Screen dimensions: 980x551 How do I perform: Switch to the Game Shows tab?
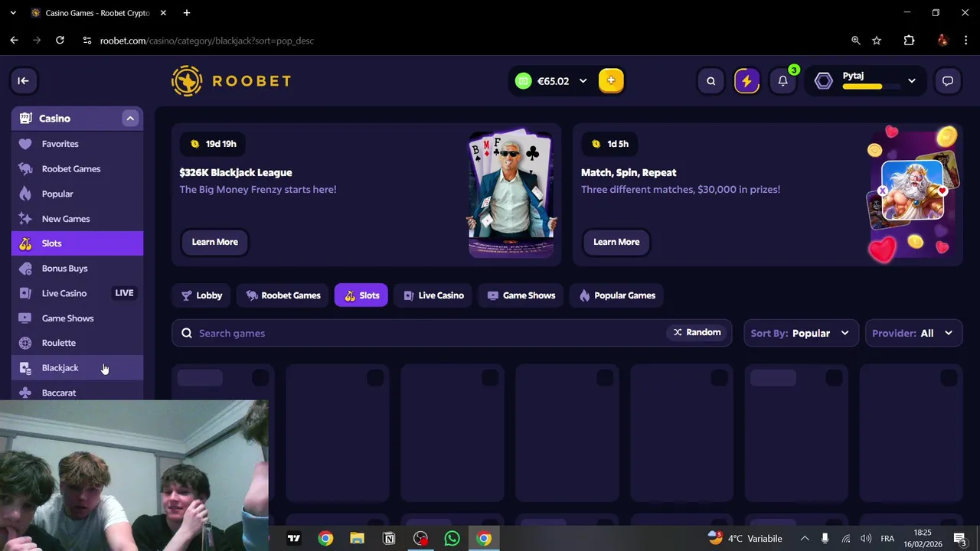(x=521, y=295)
